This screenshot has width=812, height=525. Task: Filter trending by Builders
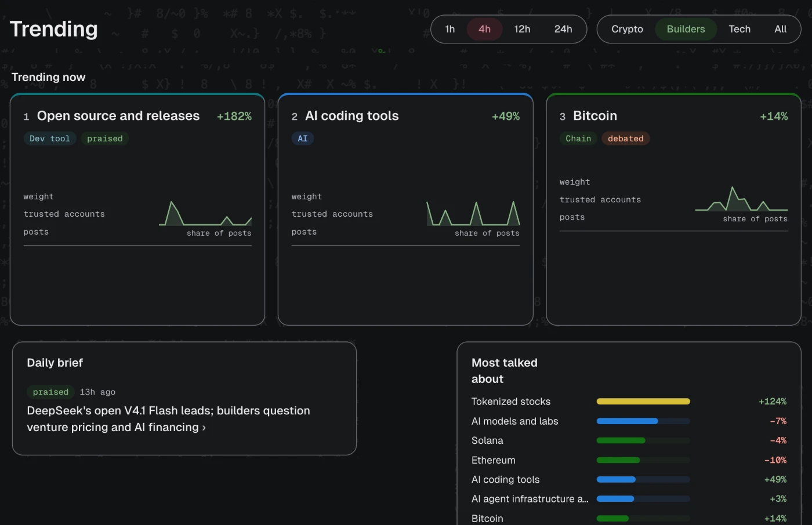[x=686, y=29]
